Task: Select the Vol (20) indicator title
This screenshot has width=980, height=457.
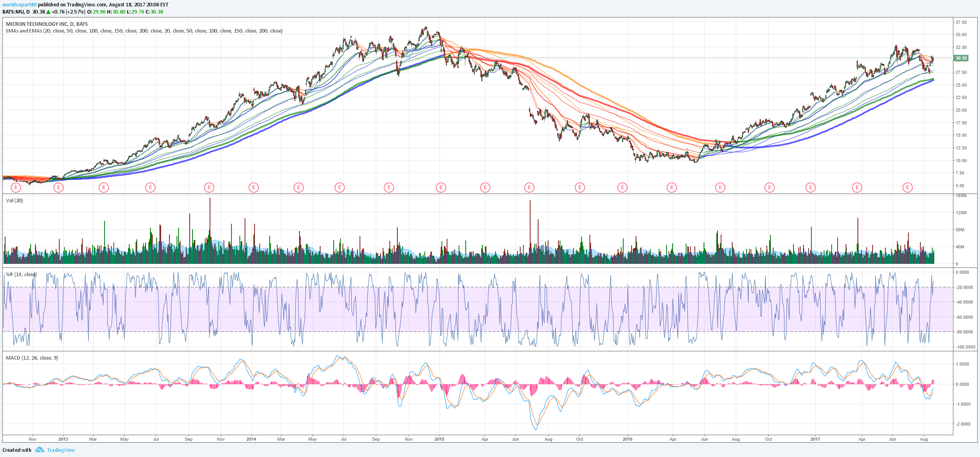Action: pos(14,201)
